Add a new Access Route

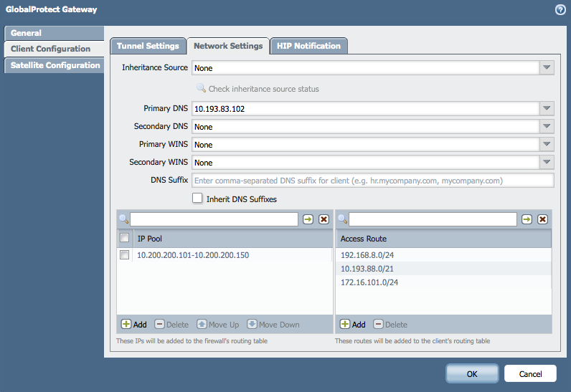[352, 325]
